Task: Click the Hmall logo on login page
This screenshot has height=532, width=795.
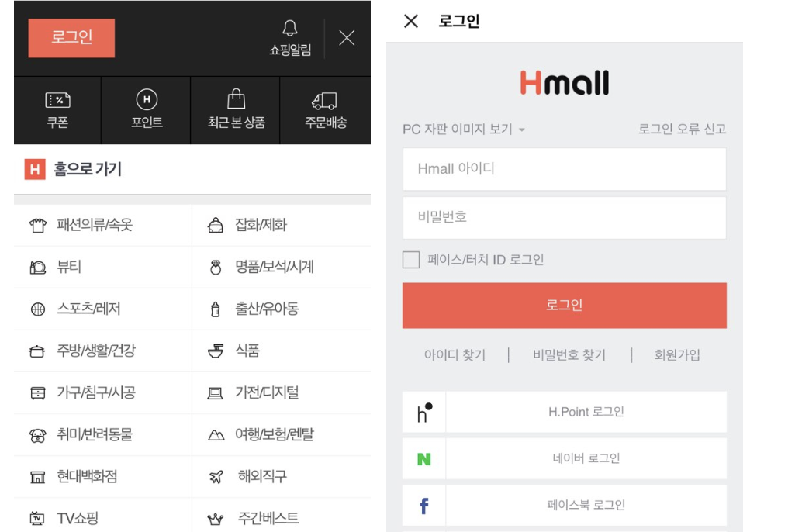Action: tap(565, 82)
